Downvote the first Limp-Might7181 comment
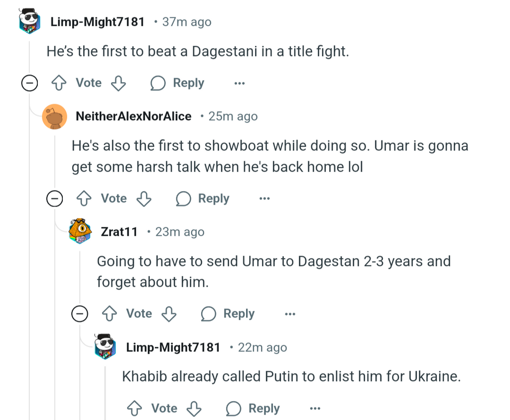 (x=118, y=83)
